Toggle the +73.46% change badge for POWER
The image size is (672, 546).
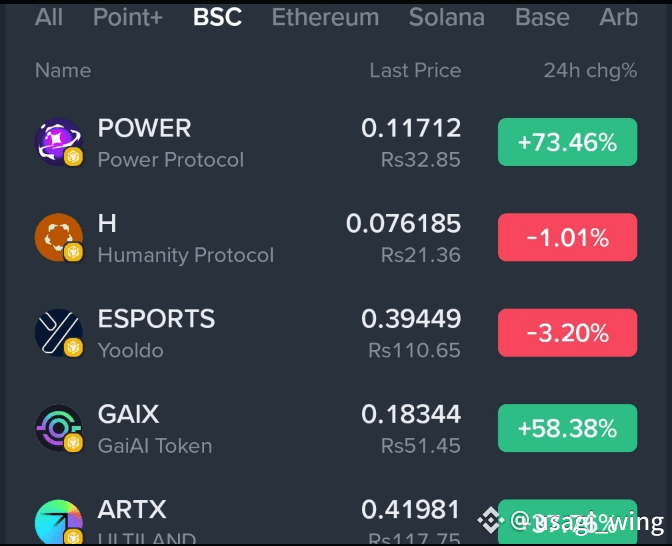click(567, 142)
